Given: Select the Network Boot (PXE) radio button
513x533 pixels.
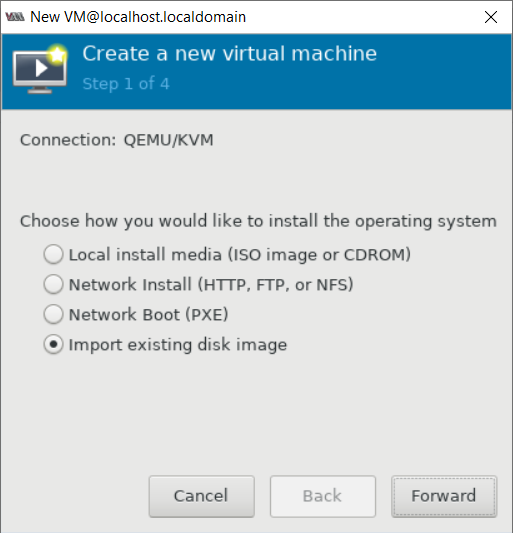Looking at the screenshot, I should pos(53,314).
